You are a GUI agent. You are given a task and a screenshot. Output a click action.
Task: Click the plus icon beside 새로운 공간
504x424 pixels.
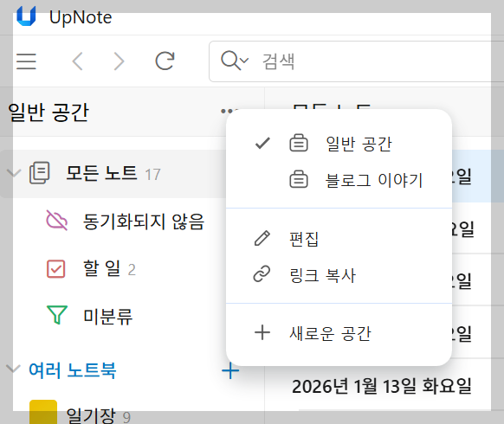click(262, 332)
